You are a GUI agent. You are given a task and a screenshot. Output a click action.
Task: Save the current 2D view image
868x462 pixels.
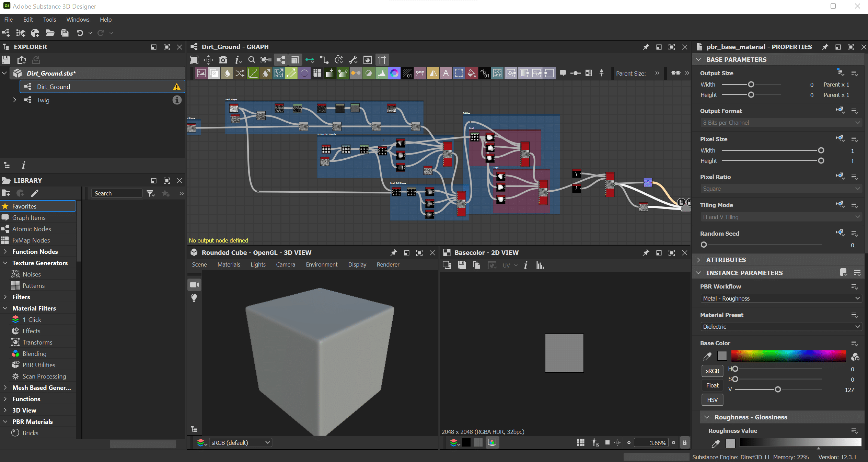[x=462, y=265]
